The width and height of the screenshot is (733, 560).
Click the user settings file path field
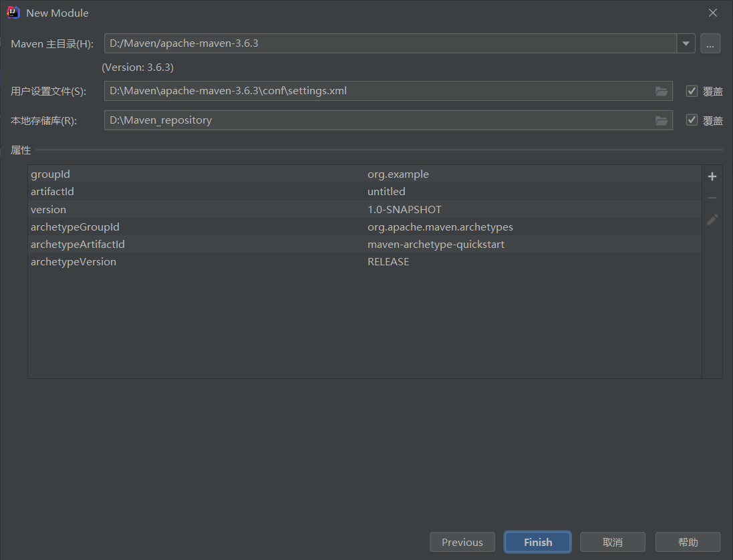388,91
